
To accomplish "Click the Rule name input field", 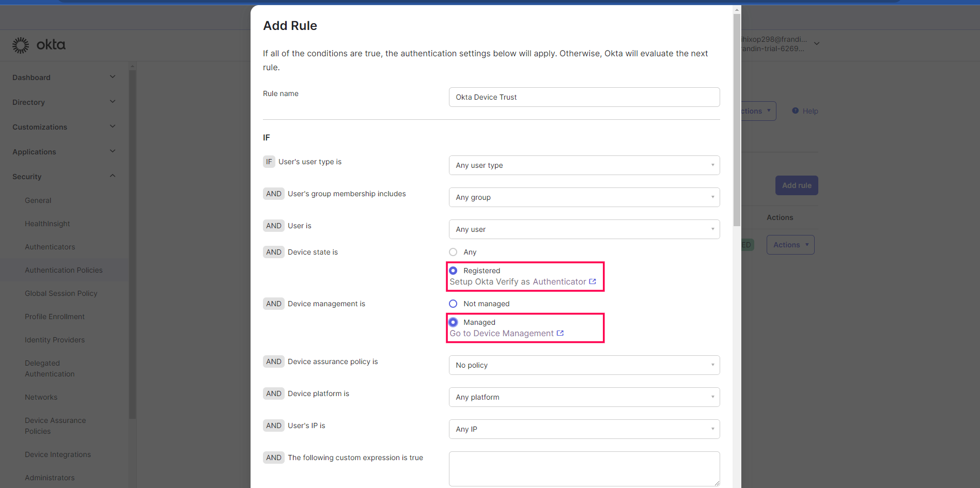I will tap(584, 97).
